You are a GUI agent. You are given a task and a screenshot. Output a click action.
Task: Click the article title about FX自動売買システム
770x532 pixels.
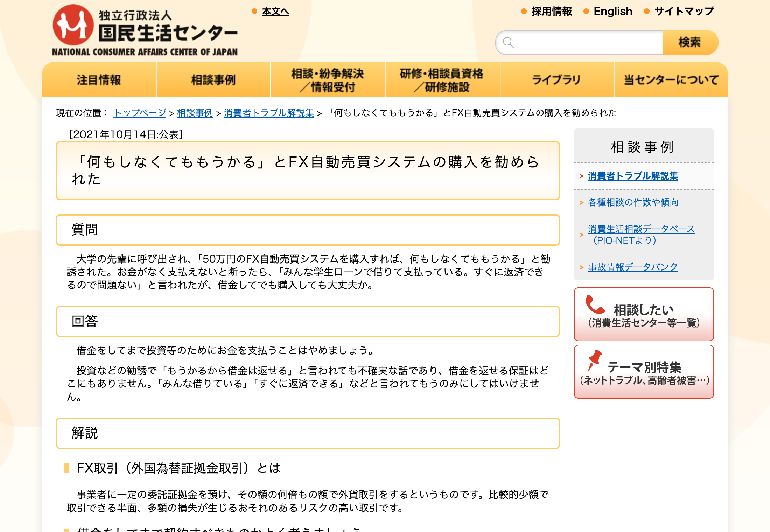[308, 171]
